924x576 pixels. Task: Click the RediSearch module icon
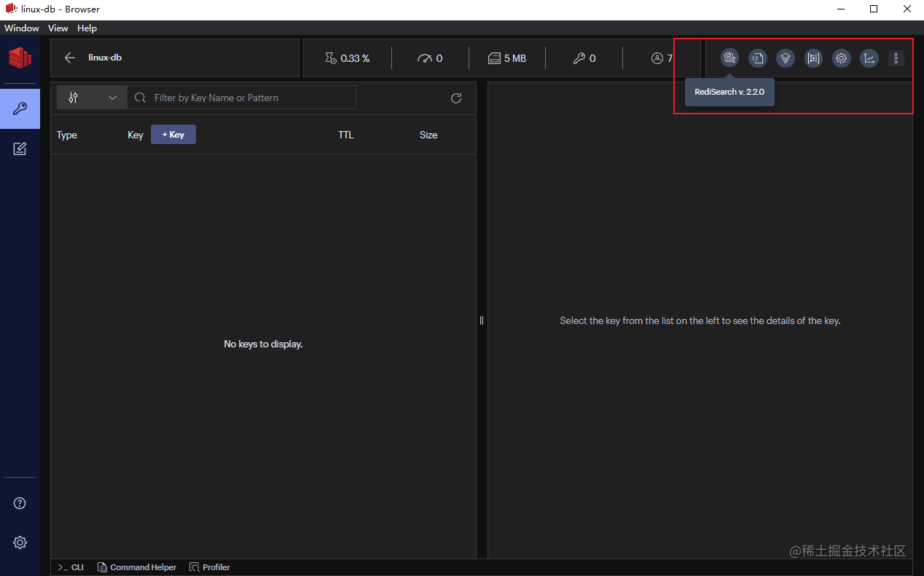point(729,58)
